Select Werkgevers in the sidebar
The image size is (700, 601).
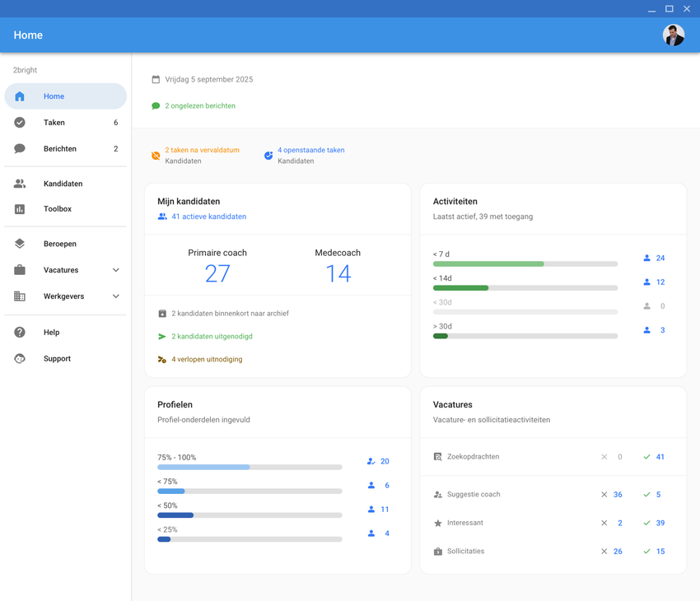click(63, 296)
